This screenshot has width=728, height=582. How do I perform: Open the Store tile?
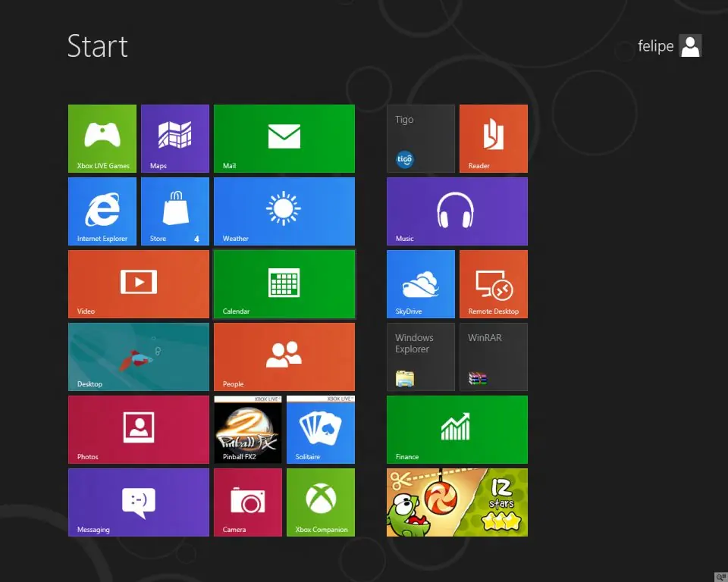tap(175, 211)
